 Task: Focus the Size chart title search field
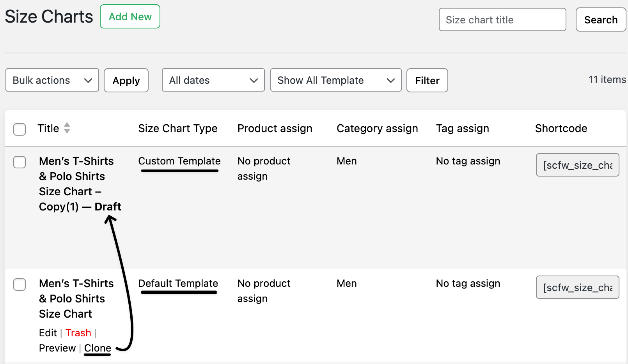(x=502, y=20)
